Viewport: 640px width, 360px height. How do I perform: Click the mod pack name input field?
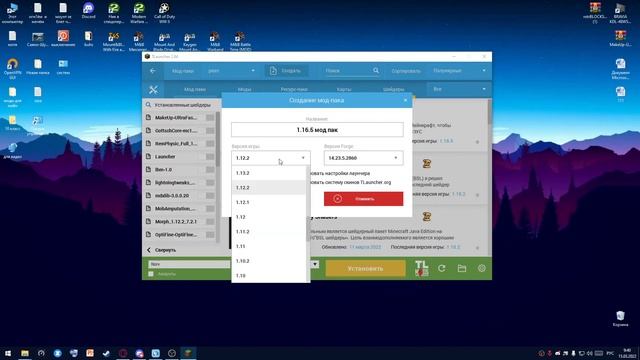coord(317,130)
